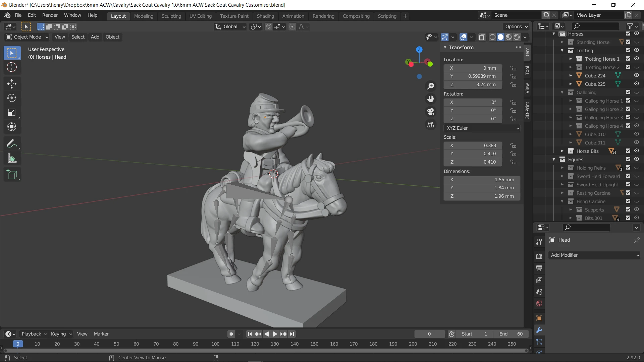Activate the Move tool
Screen dimensions: 644x362
point(12,84)
